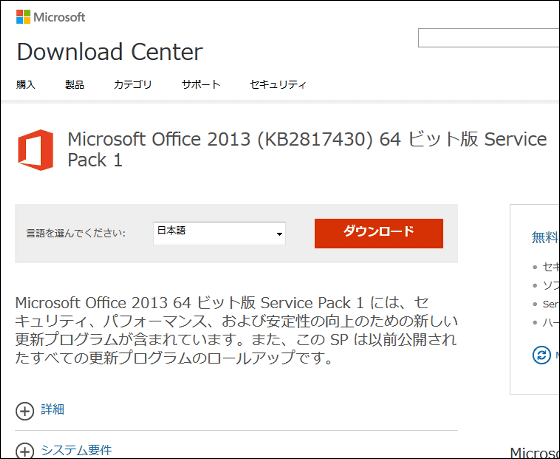Open the カテゴリ menu

tap(133, 85)
